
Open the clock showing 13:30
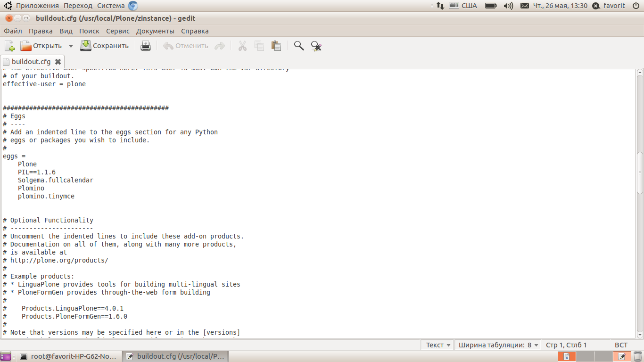[x=560, y=6]
